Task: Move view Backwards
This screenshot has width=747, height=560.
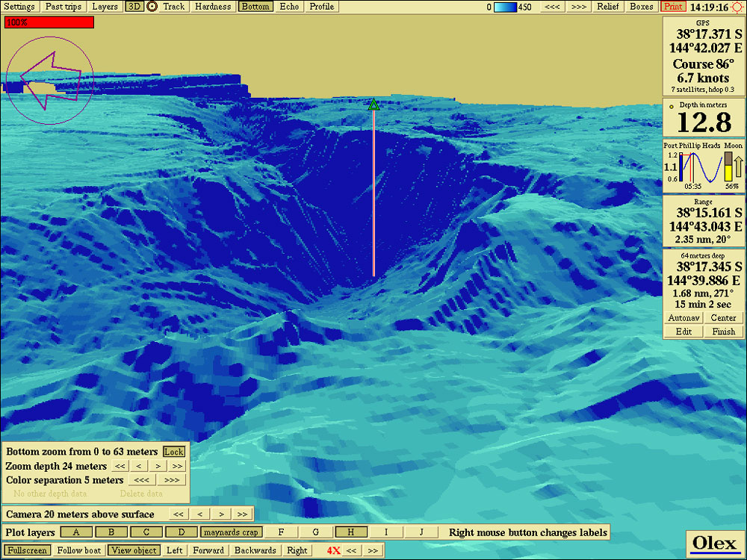Action: (x=255, y=550)
